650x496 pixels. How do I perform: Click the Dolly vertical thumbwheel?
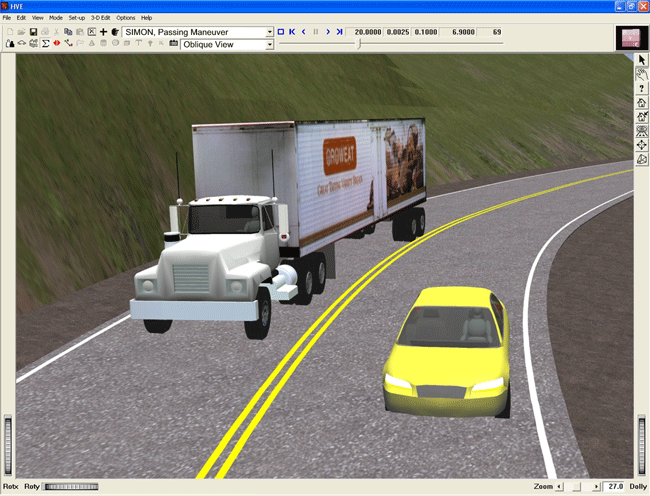pos(641,445)
